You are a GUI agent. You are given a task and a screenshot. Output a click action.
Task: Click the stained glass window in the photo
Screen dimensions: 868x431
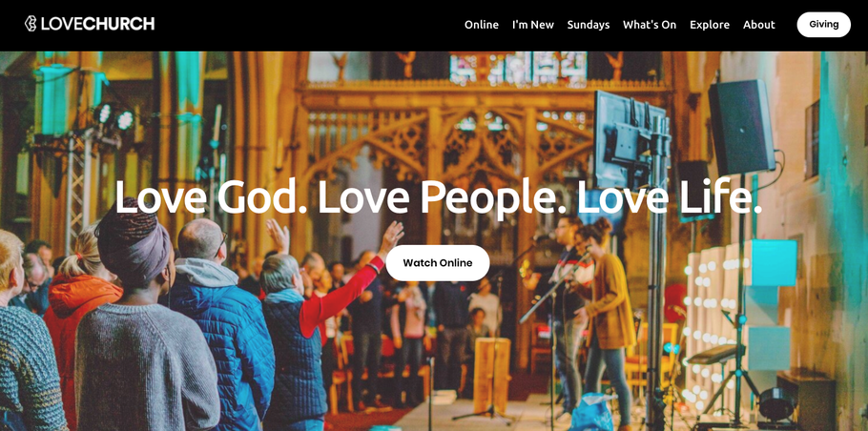point(518,68)
